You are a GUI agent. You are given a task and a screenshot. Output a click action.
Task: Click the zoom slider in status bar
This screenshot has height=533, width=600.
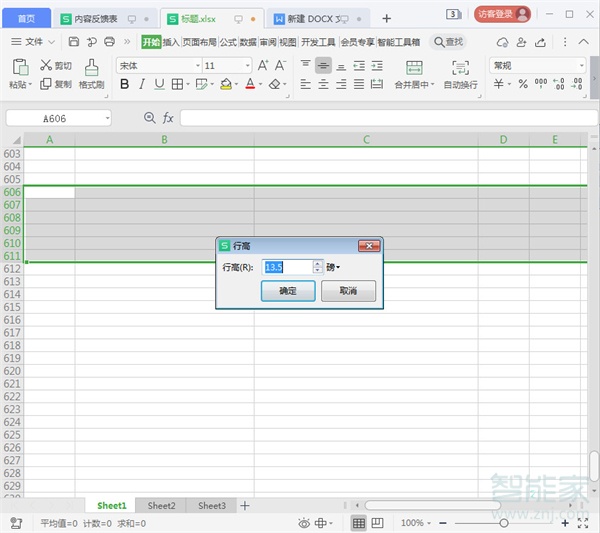pos(504,523)
